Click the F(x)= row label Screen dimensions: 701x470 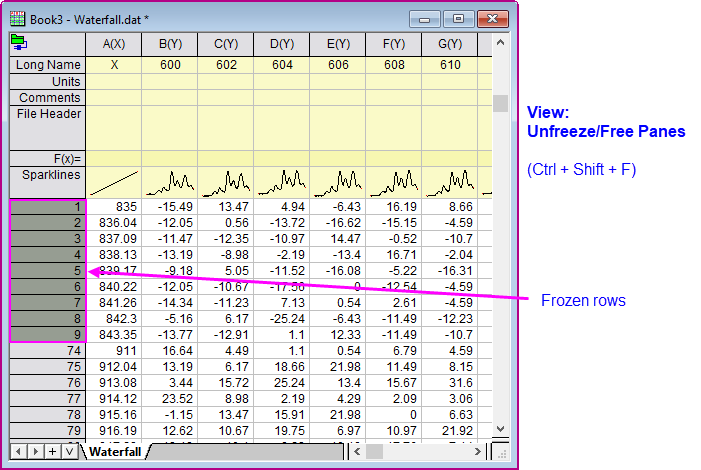47,159
